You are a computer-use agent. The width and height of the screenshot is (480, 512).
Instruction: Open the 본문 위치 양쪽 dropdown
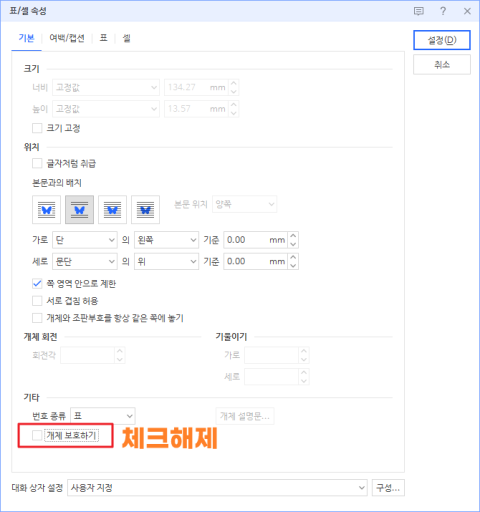pos(244,204)
